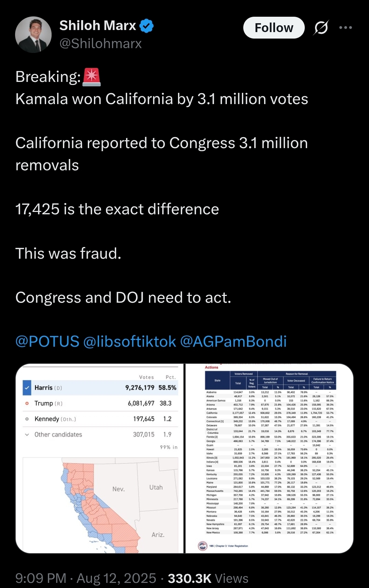
Task: Open the voter removal table image
Action: pos(269,458)
